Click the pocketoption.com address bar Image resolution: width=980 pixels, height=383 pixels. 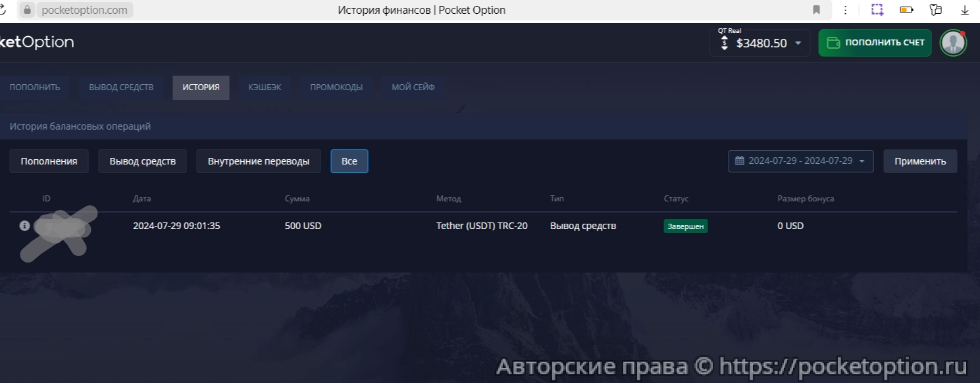[84, 10]
